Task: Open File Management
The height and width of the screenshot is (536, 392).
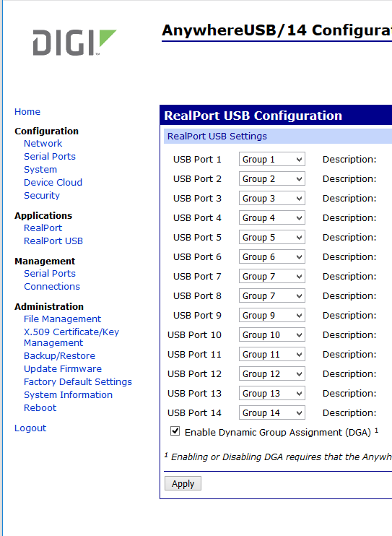Action: click(63, 319)
